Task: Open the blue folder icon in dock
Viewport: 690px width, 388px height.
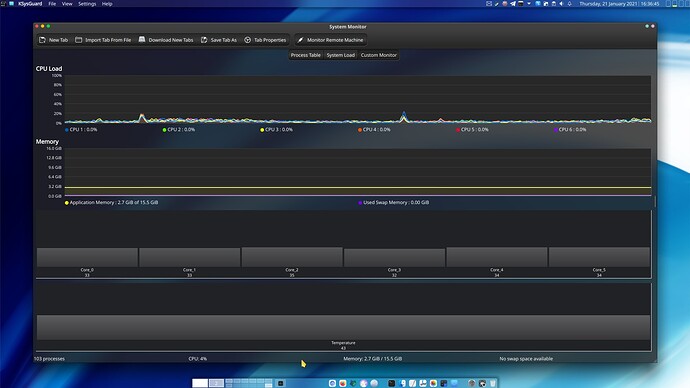Action: 454,383
